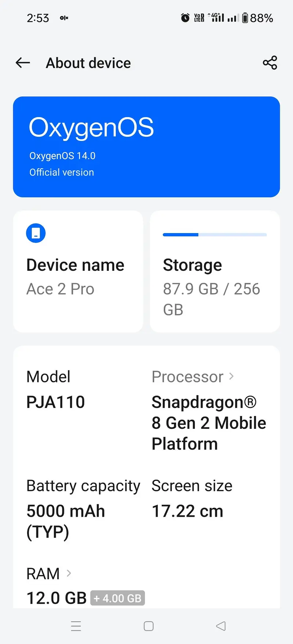293x644 pixels.
Task: Tap the blue device icon
Action: tap(36, 233)
